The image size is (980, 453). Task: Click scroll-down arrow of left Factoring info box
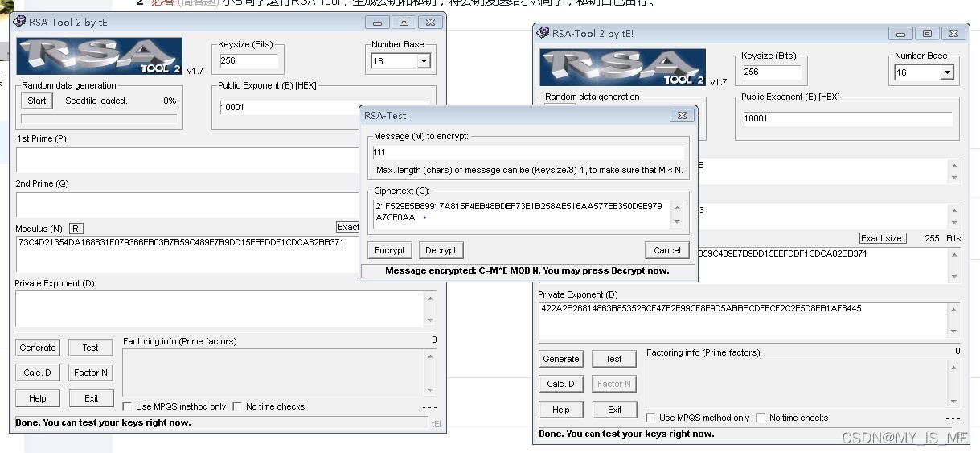point(431,389)
